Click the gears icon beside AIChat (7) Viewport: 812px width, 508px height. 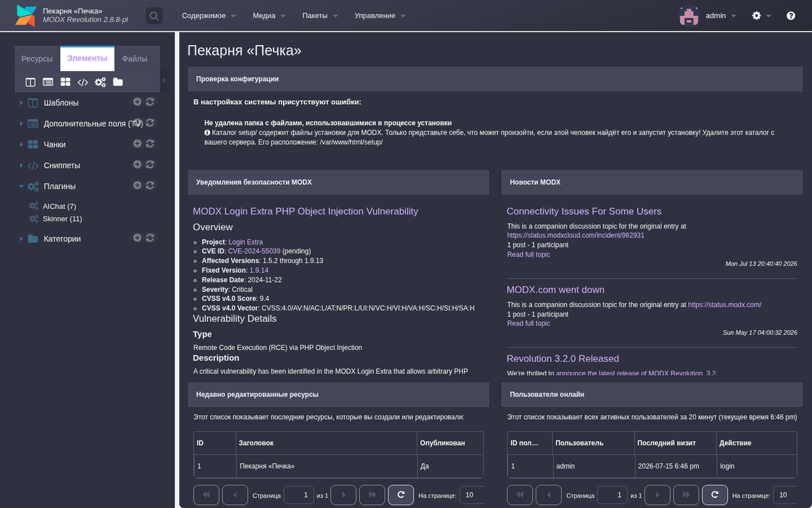coord(34,206)
